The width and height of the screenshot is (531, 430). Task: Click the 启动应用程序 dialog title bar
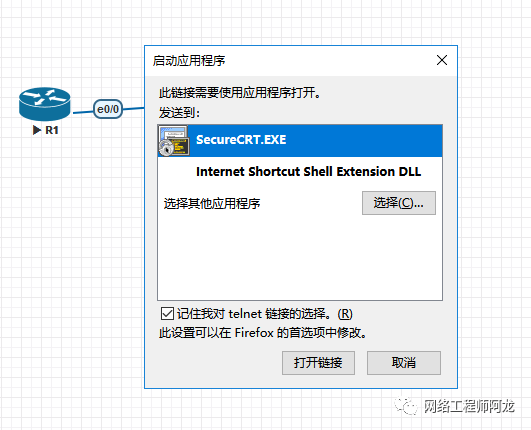[x=291, y=61]
